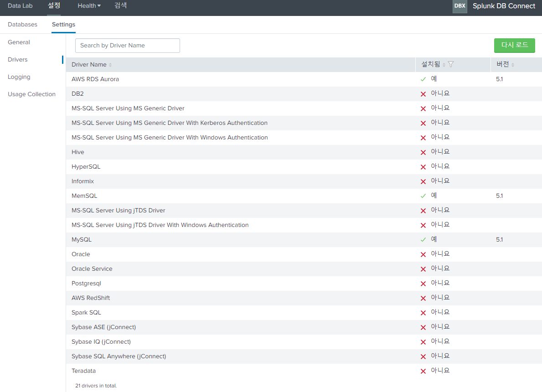Click the 설치됨 column header label
Screen dimensions: 542x392
tap(430, 64)
